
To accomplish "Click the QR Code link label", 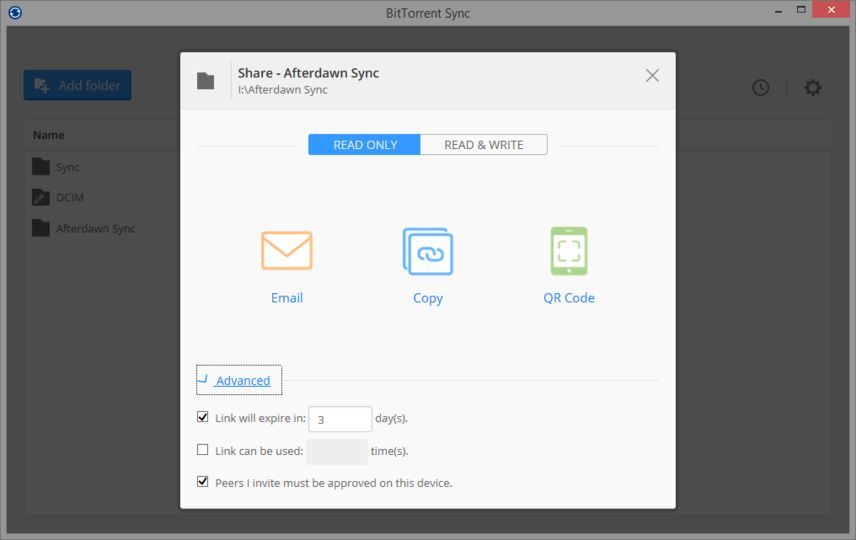I will (569, 298).
